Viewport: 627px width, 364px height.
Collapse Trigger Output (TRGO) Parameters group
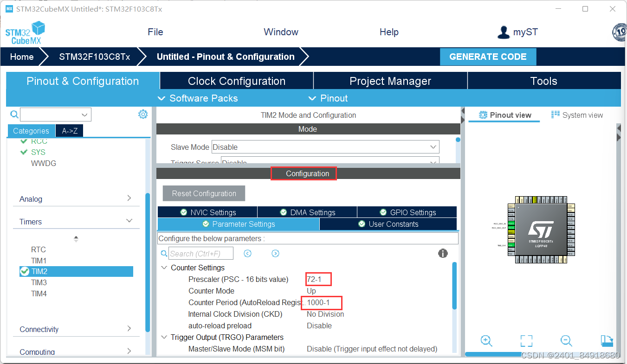tap(164, 337)
